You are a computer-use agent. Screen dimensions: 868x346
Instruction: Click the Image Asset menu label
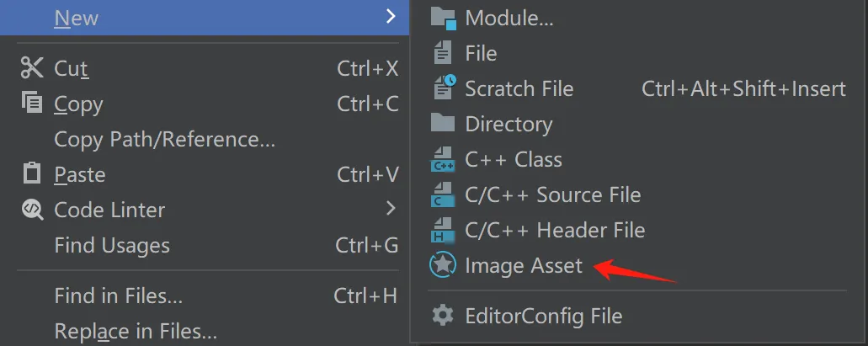click(524, 266)
